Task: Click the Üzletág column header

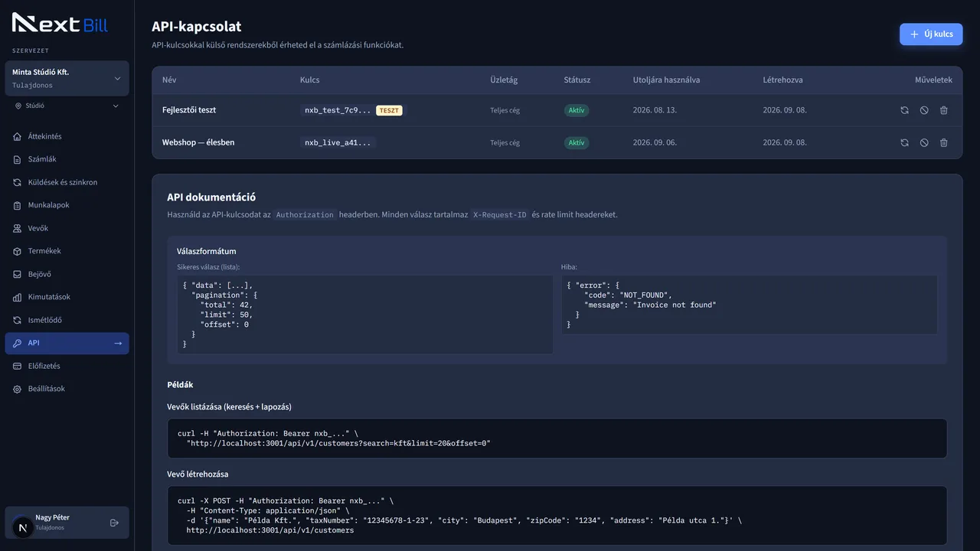Action: click(504, 80)
